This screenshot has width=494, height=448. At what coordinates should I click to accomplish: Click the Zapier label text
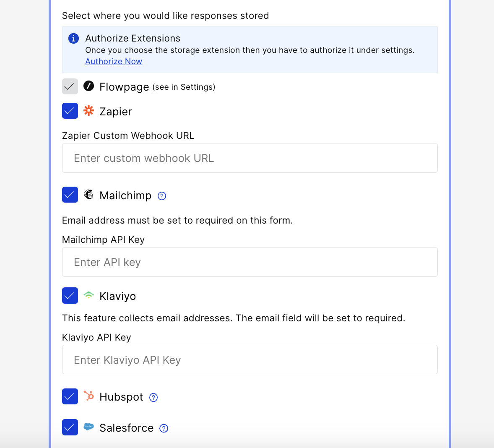point(116,112)
